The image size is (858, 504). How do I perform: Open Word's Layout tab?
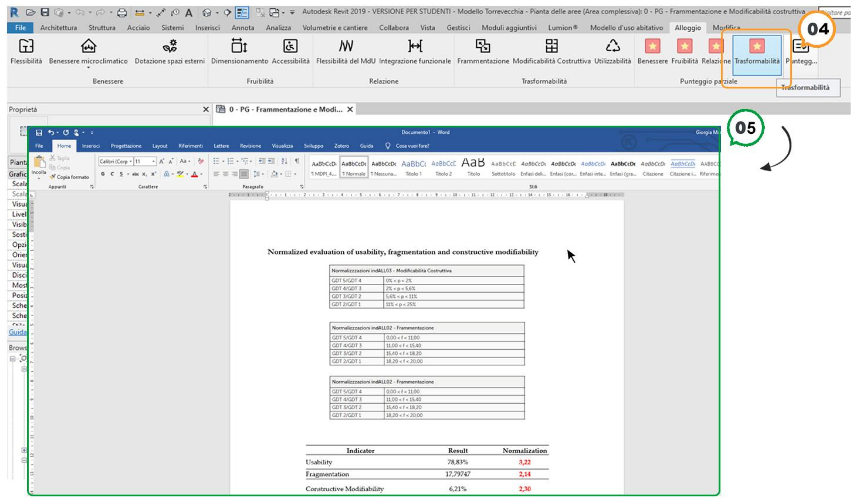(x=159, y=146)
